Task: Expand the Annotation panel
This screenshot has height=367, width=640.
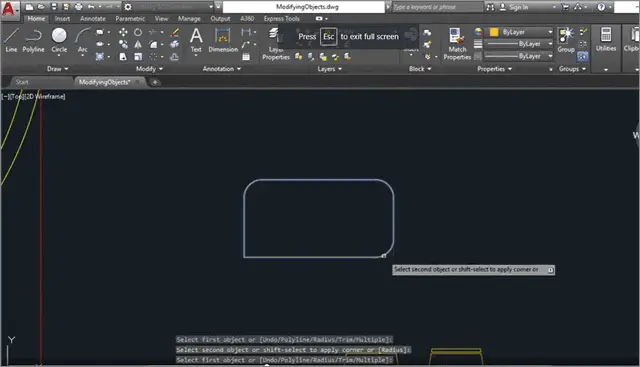Action: coord(222,69)
